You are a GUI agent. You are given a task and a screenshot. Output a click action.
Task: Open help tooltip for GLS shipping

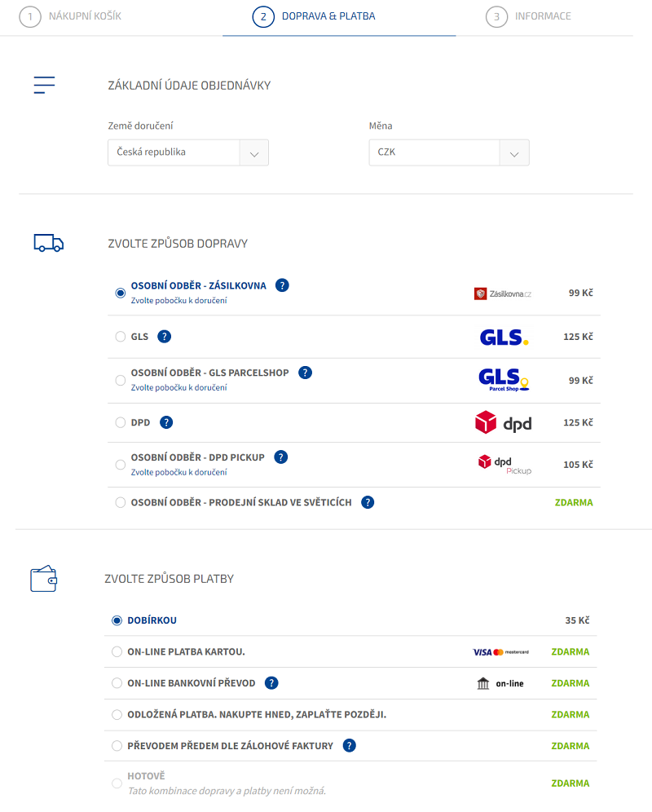[164, 336]
